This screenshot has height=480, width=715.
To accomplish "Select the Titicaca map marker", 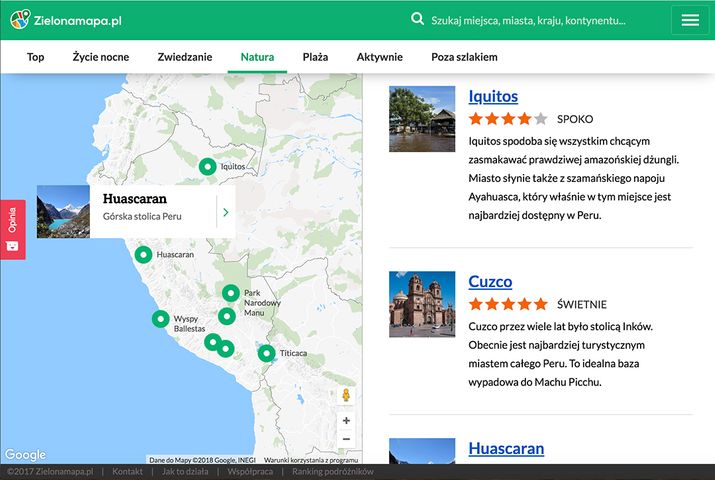I will [x=266, y=353].
